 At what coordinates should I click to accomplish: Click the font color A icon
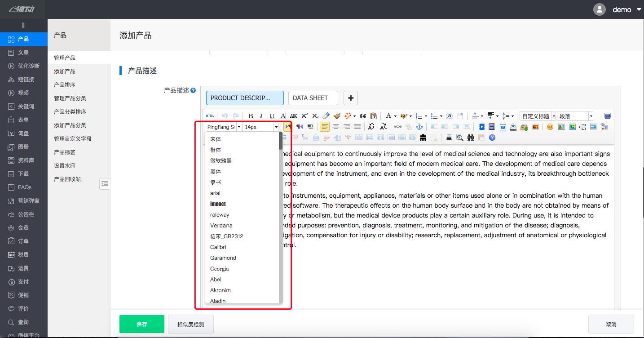click(389, 116)
